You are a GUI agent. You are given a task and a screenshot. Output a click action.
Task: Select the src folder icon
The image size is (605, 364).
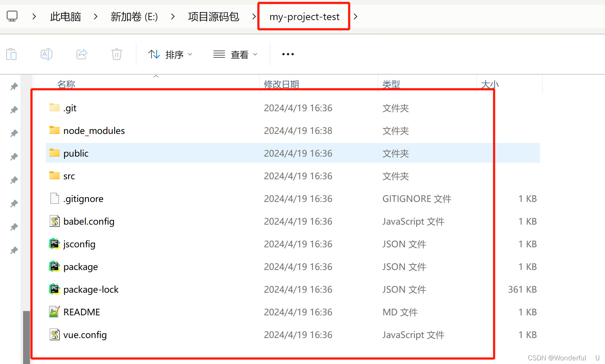tap(55, 175)
